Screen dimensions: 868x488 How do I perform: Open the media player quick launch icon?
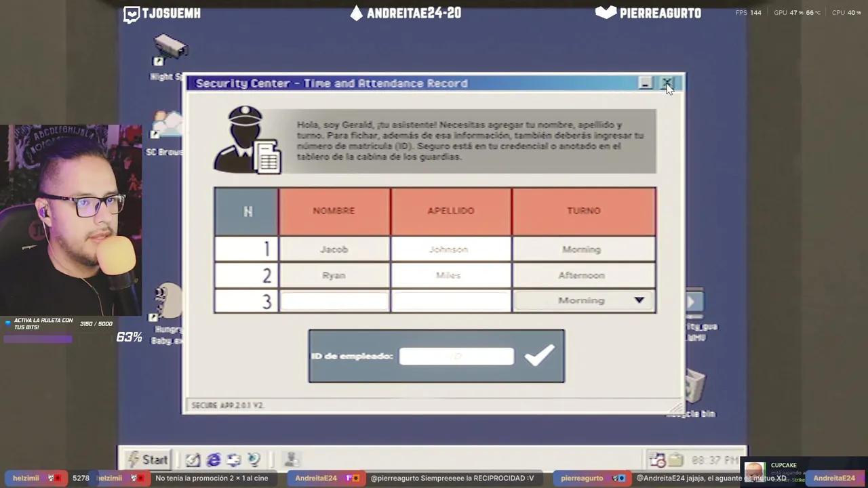[x=254, y=460]
